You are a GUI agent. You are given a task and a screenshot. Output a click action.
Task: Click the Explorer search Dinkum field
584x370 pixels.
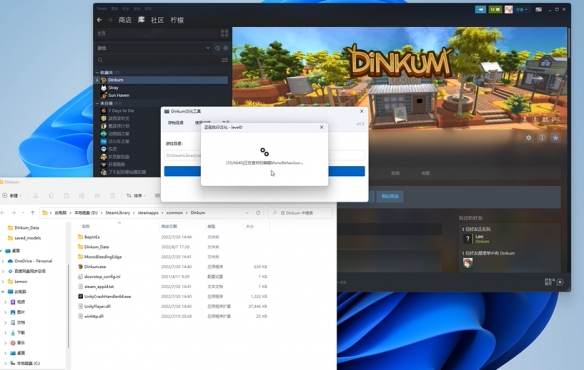click(300, 213)
